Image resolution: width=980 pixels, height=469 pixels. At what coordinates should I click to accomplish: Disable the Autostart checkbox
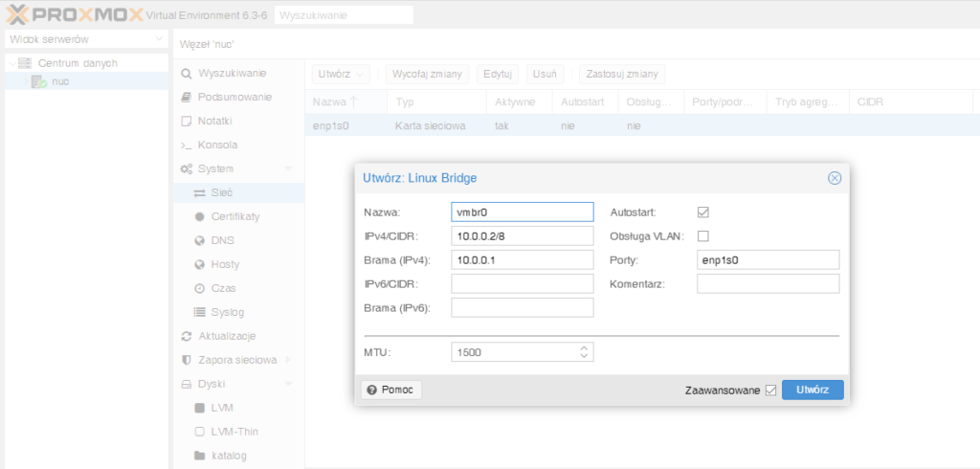[703, 212]
